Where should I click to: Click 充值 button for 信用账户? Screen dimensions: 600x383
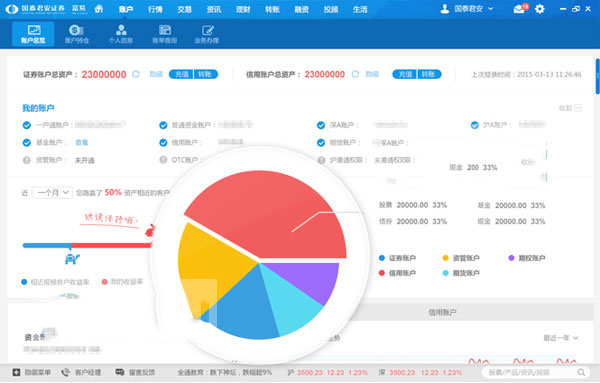point(405,74)
